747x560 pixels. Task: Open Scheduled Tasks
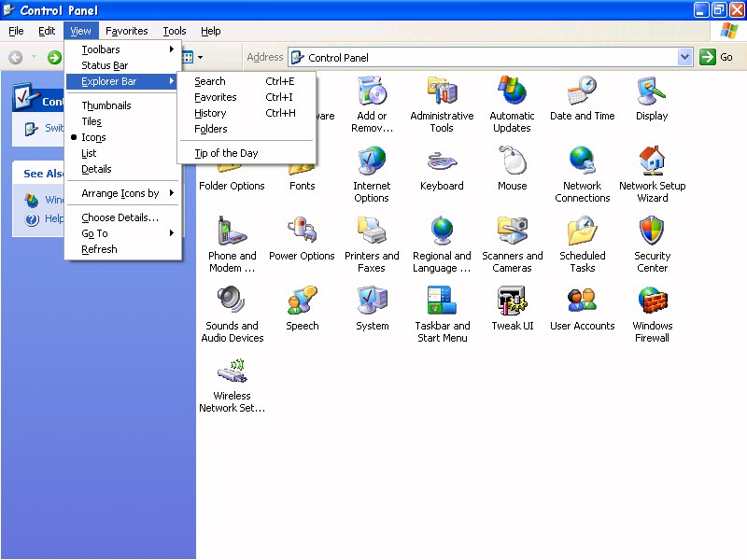click(x=582, y=245)
